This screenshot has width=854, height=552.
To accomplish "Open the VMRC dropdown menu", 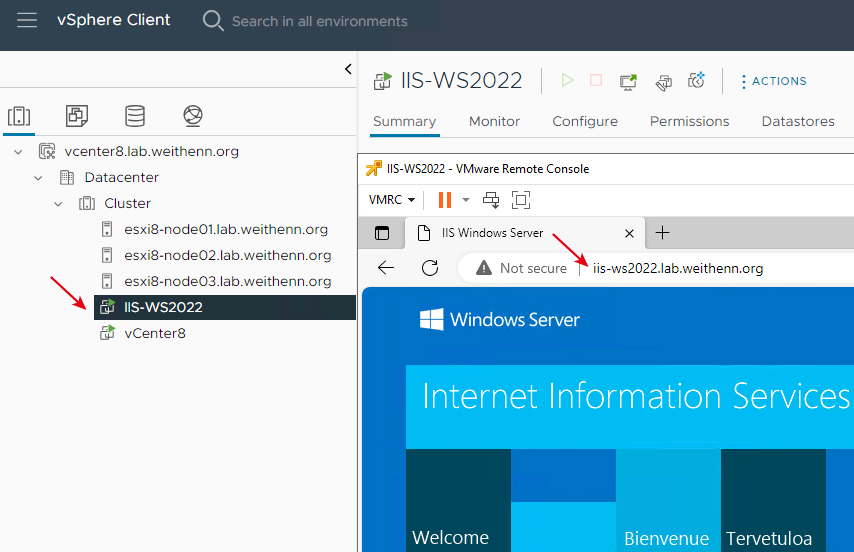I will click(392, 200).
